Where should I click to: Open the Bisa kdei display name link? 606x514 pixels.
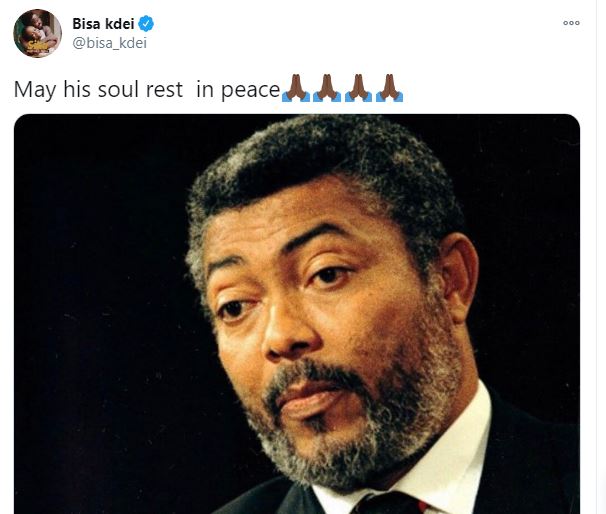click(x=103, y=24)
